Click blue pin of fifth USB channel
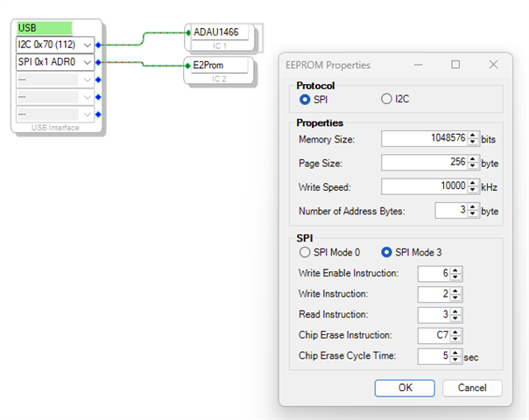This screenshot has height=420, width=529. point(98,115)
